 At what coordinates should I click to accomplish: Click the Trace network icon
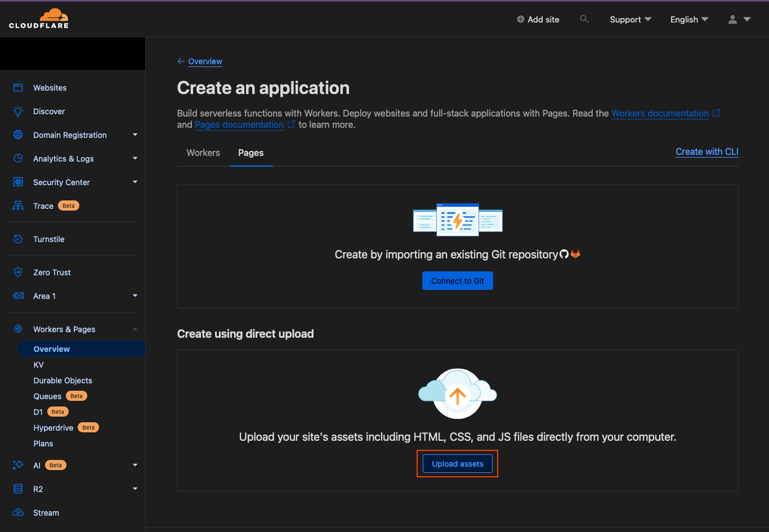pos(18,206)
